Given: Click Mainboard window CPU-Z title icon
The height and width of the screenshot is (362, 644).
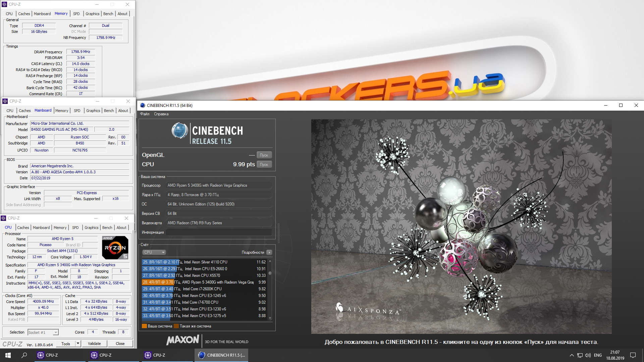Looking at the screenshot, I should pos(5,101).
